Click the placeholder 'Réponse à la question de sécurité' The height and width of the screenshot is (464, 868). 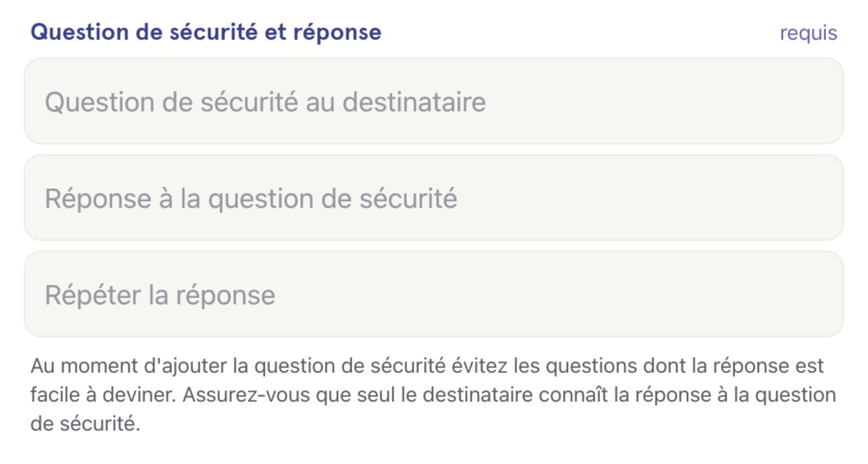(251, 199)
